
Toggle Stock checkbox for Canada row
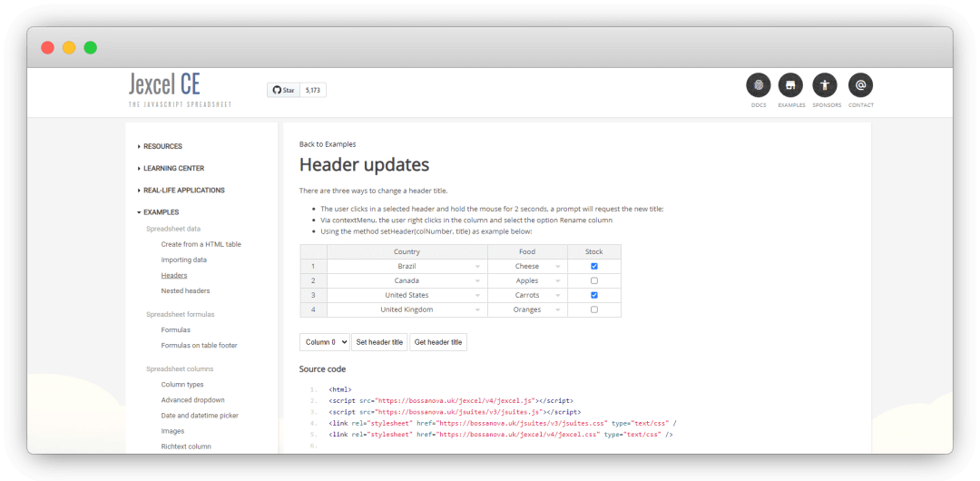click(594, 280)
